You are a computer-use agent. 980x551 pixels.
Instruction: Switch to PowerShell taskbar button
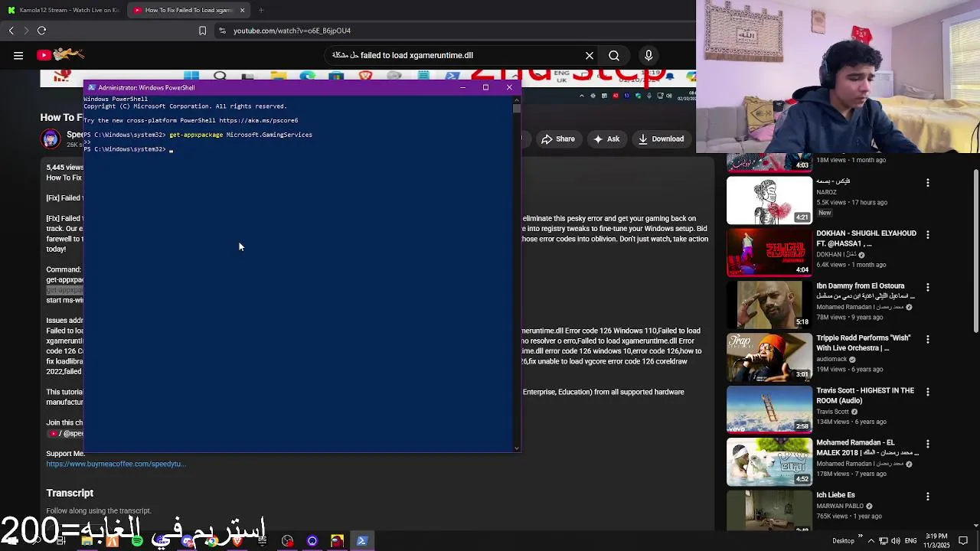coord(362,541)
